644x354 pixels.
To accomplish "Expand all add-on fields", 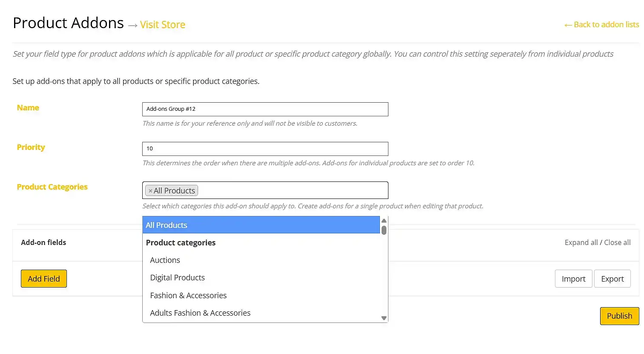I will pyautogui.click(x=581, y=242).
